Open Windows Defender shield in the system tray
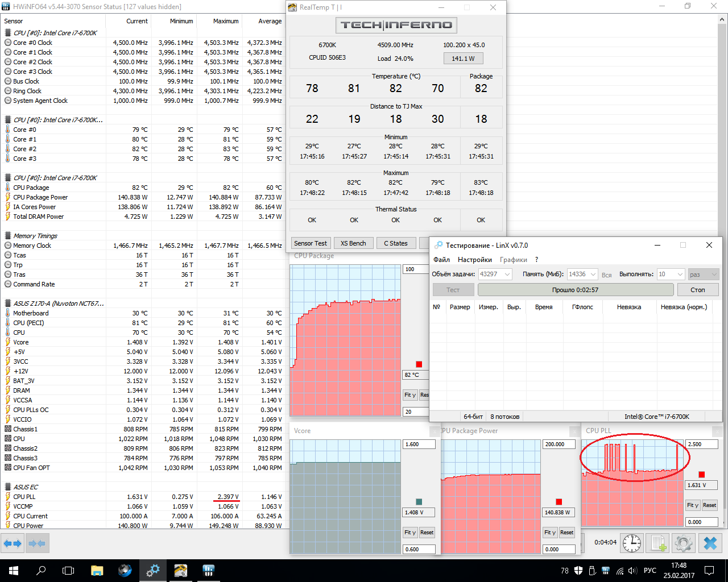 [x=578, y=571]
